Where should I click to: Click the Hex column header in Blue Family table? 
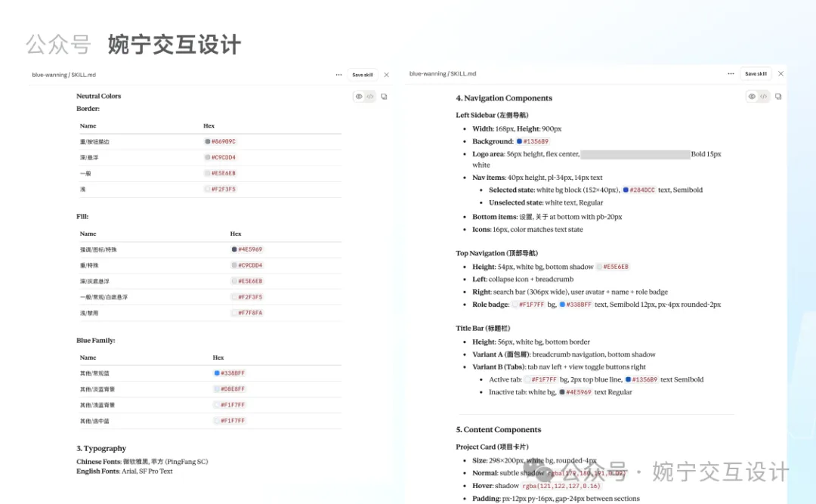(218, 357)
